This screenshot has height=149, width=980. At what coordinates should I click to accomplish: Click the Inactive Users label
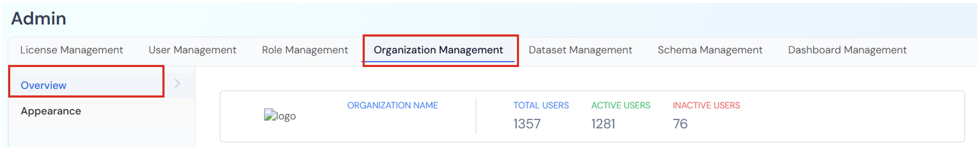click(706, 105)
